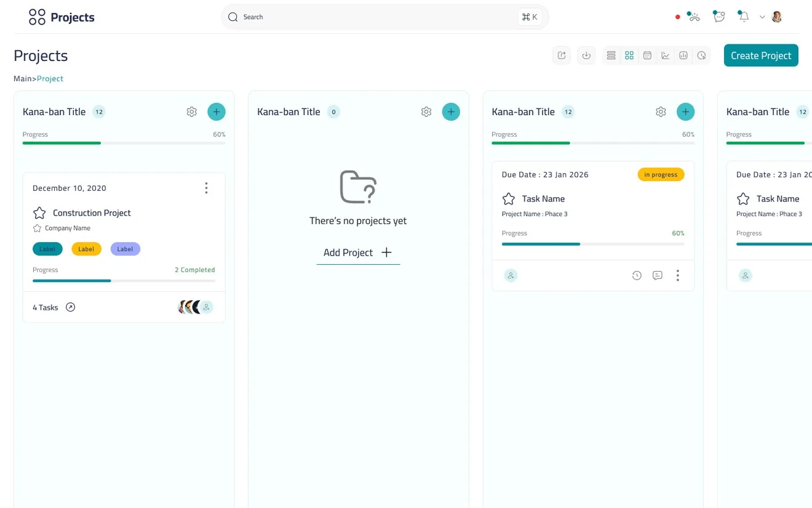
Task: Switch to the line chart view icon
Action: click(x=665, y=55)
